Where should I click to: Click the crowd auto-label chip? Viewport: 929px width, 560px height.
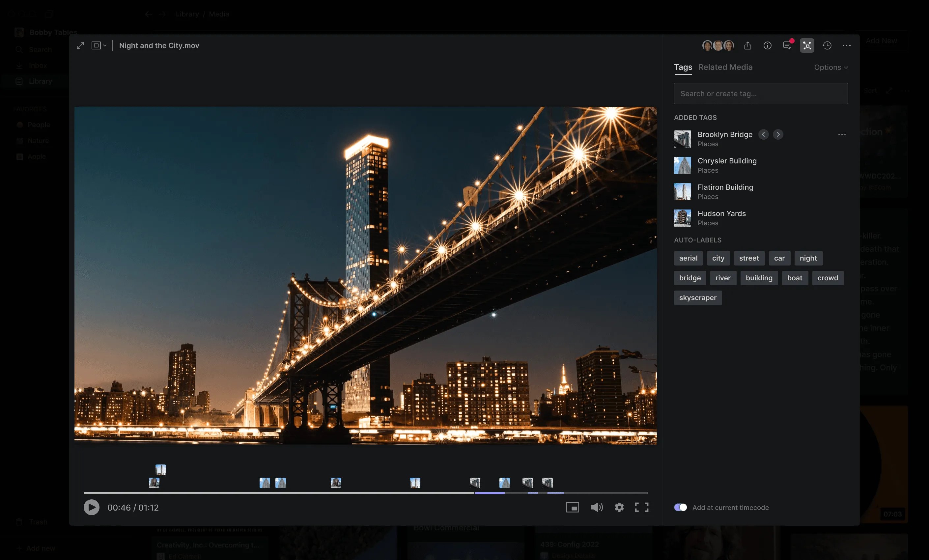[x=828, y=278]
